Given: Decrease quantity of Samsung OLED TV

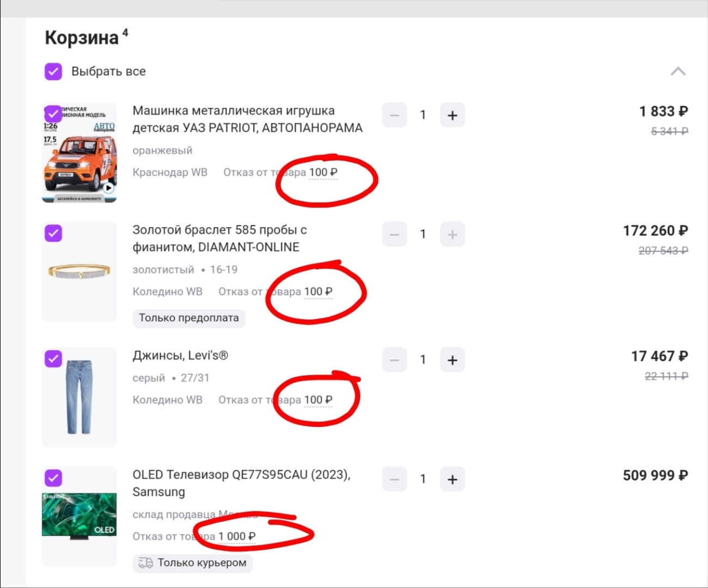Looking at the screenshot, I should 395,479.
